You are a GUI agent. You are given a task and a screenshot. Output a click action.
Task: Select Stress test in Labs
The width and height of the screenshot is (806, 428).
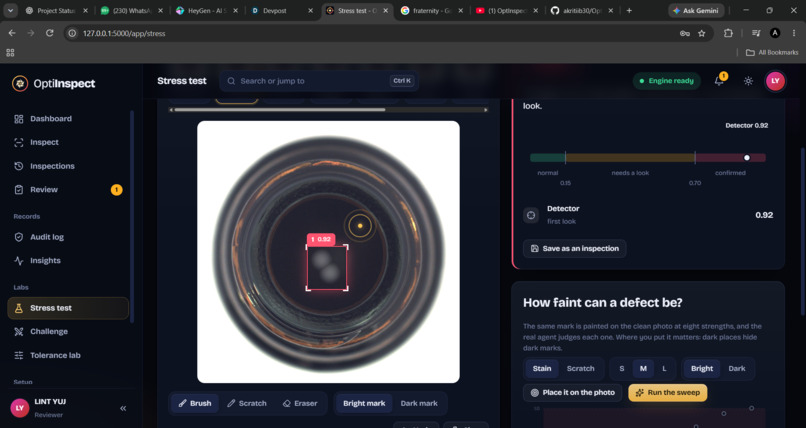(68, 308)
